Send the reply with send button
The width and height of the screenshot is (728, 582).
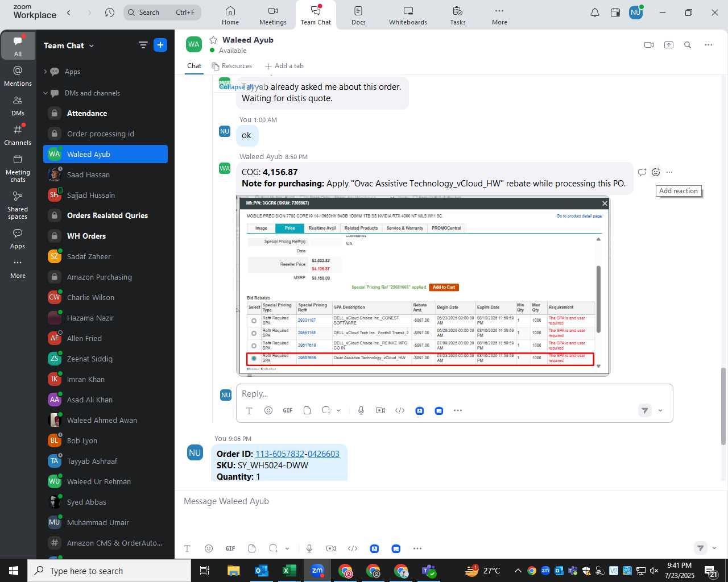coord(645,410)
